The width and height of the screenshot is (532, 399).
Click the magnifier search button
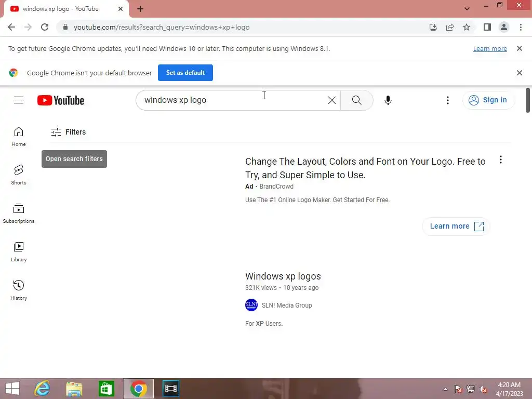(x=356, y=100)
